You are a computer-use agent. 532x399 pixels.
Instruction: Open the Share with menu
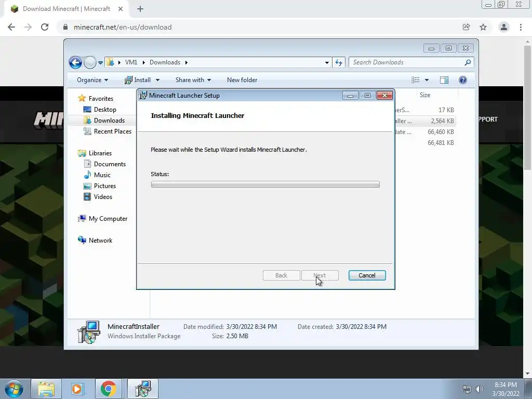click(193, 80)
